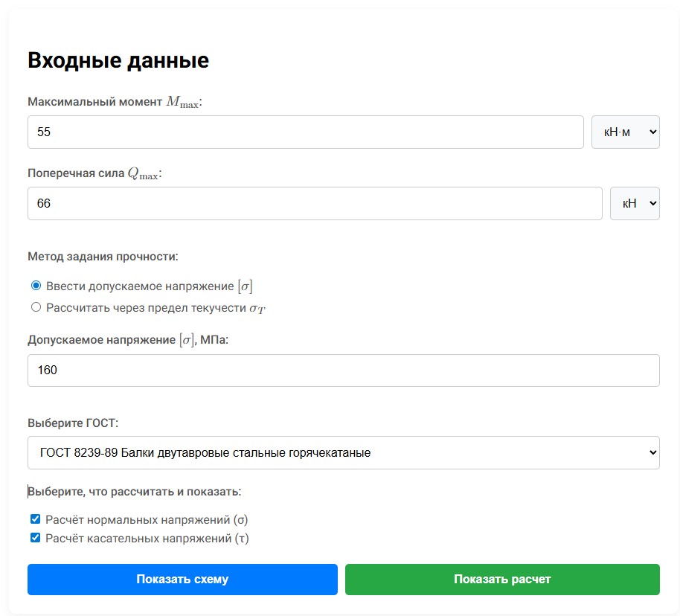Click the maximum moment Mmax input field

(x=305, y=132)
